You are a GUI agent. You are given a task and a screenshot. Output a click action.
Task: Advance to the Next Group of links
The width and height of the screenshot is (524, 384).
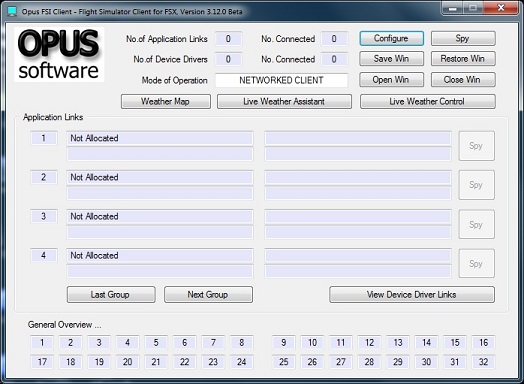coord(208,295)
